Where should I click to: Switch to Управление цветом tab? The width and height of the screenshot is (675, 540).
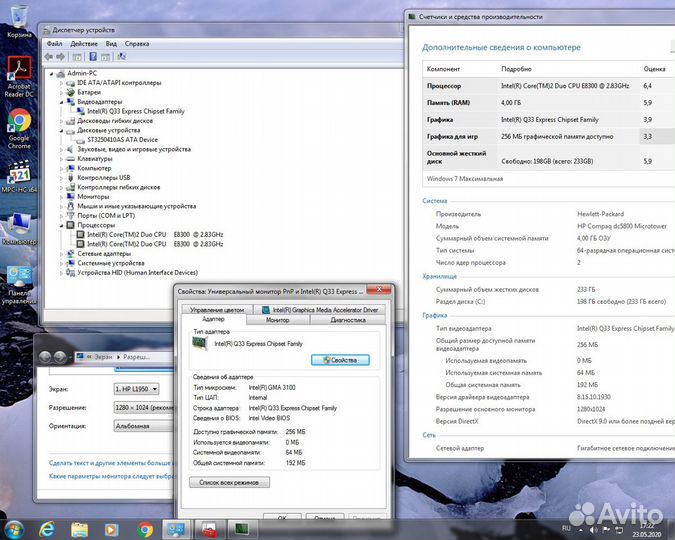coord(217,310)
